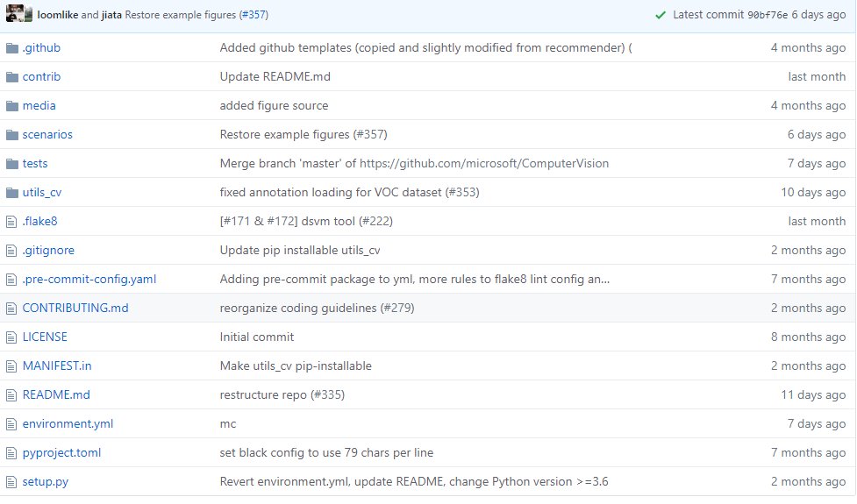
Task: Click the folder icon next to media
Action: (x=12, y=106)
